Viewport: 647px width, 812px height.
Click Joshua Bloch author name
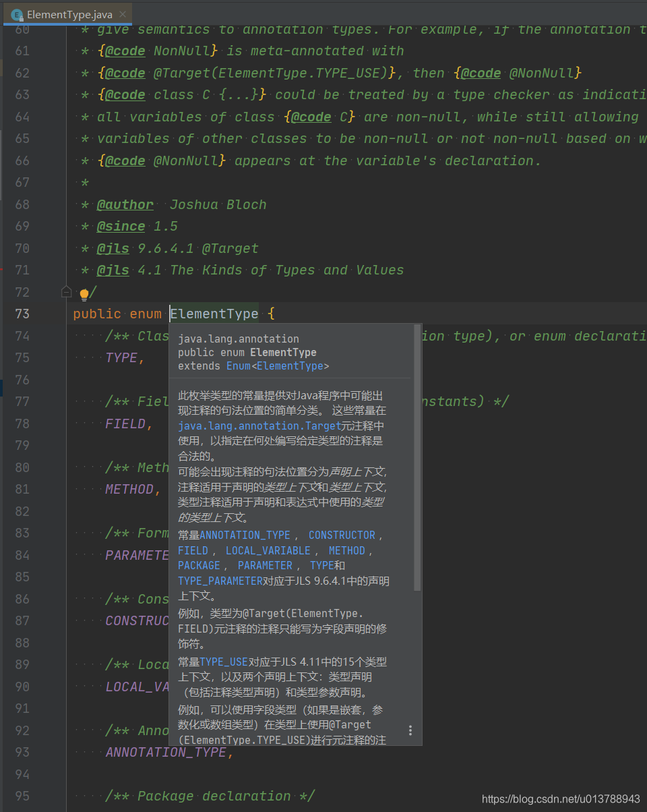218,204
